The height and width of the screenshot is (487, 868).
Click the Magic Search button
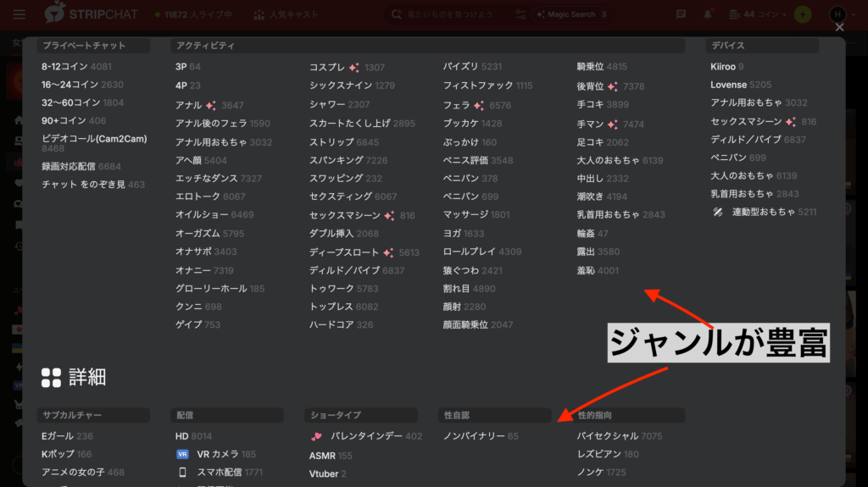tap(572, 14)
